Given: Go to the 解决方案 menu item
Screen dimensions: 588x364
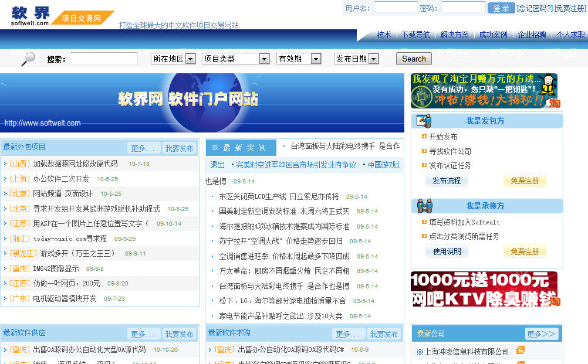Looking at the screenshot, I should (x=454, y=35).
